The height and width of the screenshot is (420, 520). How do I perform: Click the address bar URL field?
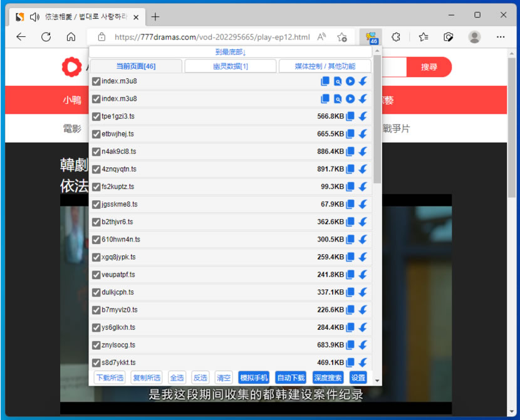point(212,37)
